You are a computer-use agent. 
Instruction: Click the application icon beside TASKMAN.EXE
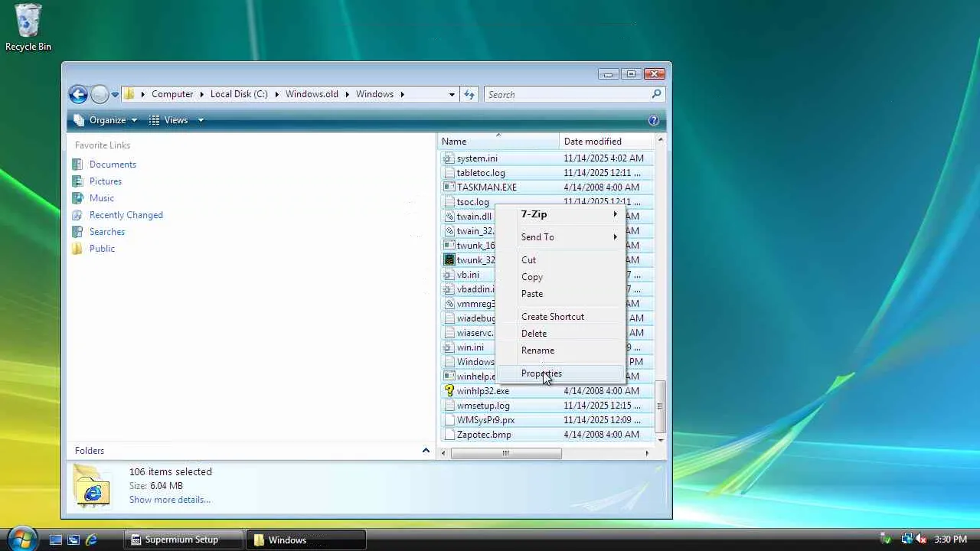(449, 187)
